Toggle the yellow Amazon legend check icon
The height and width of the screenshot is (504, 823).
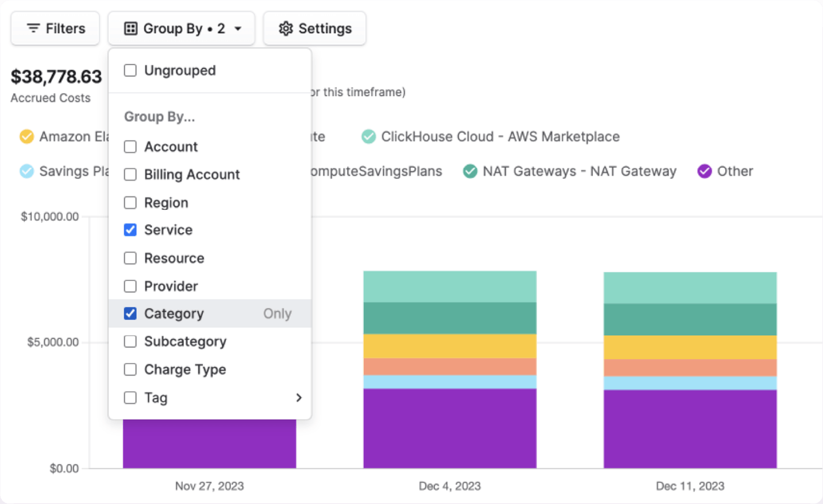[x=26, y=137]
